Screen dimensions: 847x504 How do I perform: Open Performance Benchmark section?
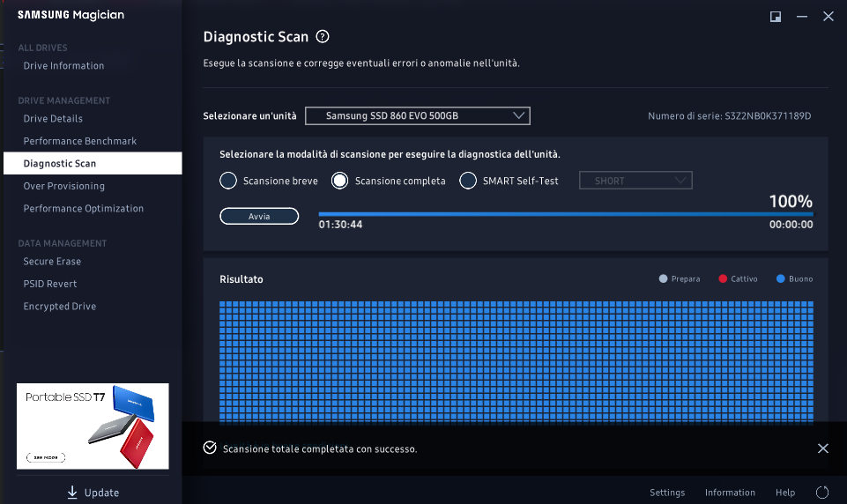coord(80,141)
